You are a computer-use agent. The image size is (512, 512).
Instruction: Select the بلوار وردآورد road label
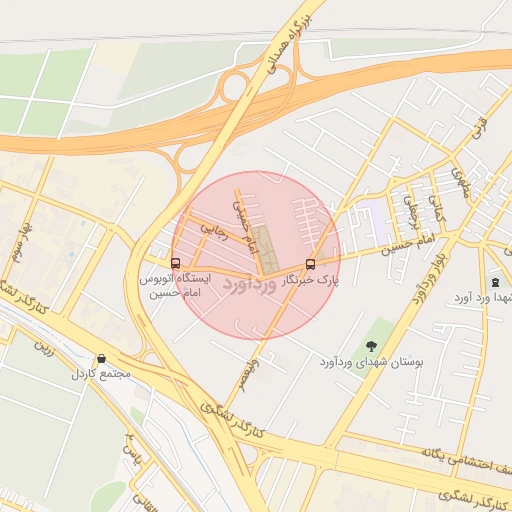[428, 276]
